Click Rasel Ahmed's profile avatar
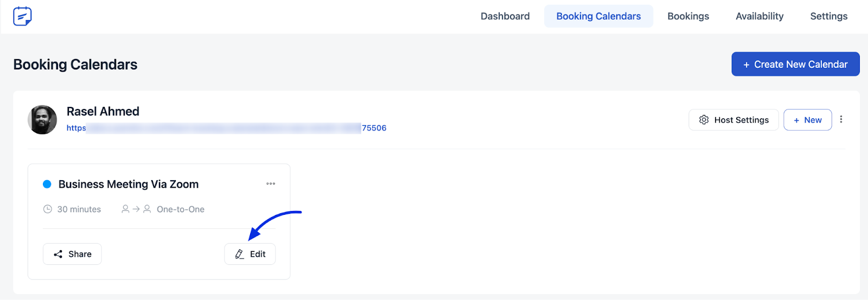 (42, 120)
